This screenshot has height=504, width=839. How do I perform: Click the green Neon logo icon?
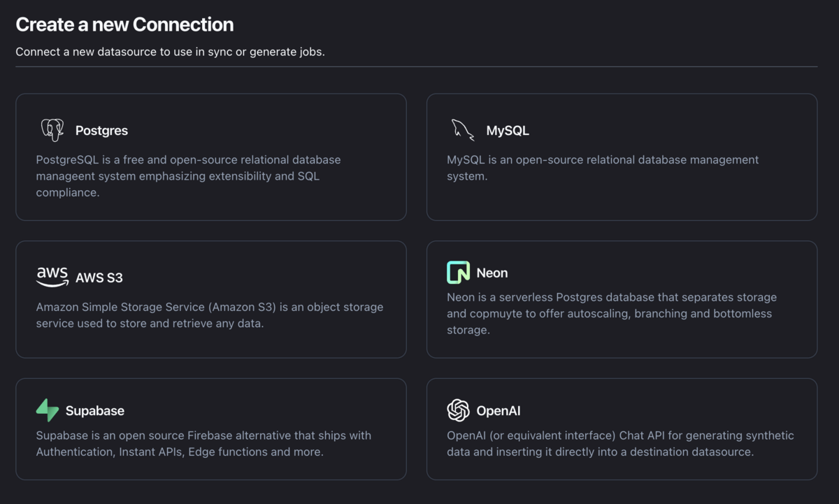pos(459,273)
